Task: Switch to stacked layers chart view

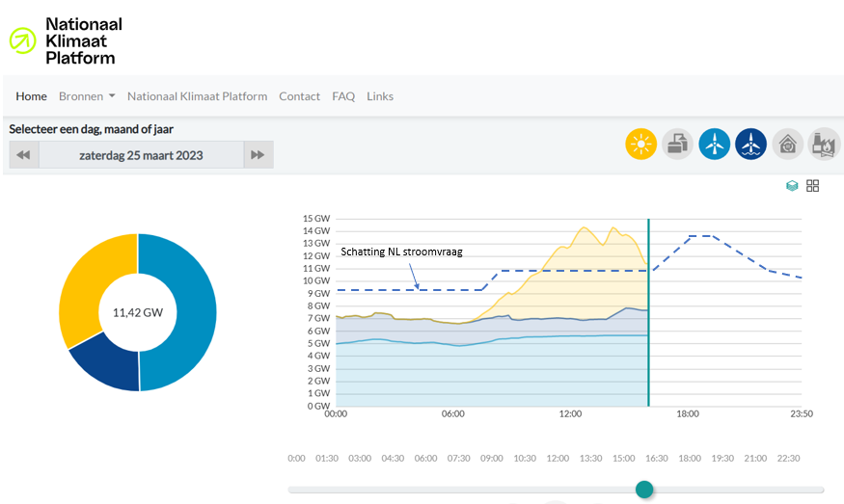Action: (x=792, y=186)
